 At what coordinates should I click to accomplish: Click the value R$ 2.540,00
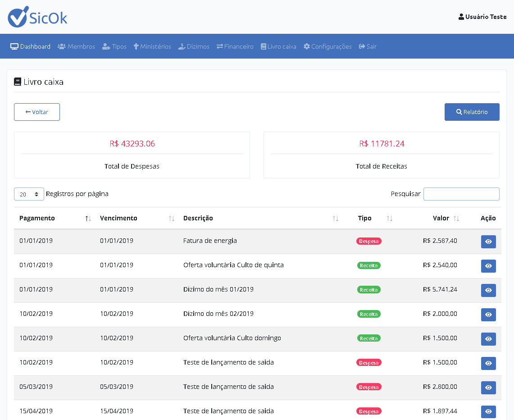coord(440,265)
